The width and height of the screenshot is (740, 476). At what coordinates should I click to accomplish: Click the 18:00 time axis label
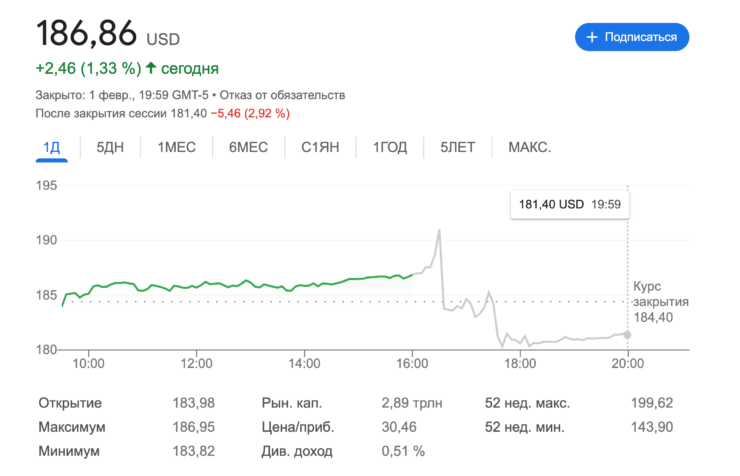520,364
